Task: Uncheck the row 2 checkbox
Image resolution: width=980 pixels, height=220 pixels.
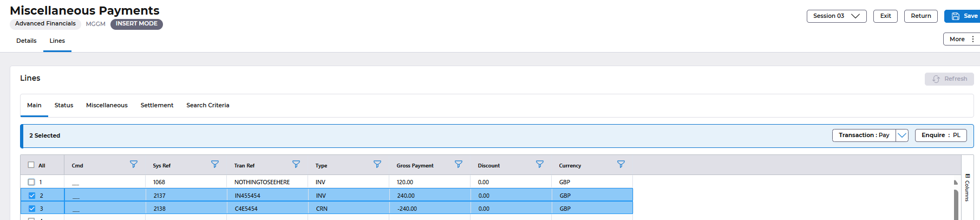Action: [32, 196]
